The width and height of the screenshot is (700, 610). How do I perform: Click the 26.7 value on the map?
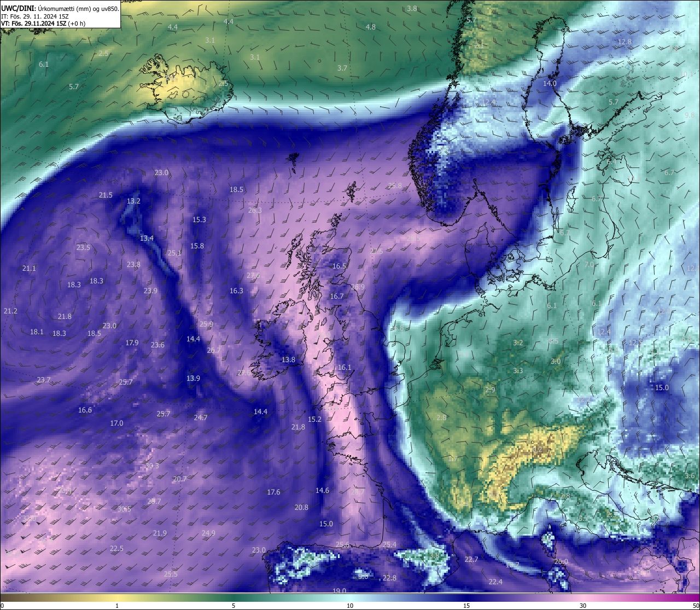click(x=214, y=350)
